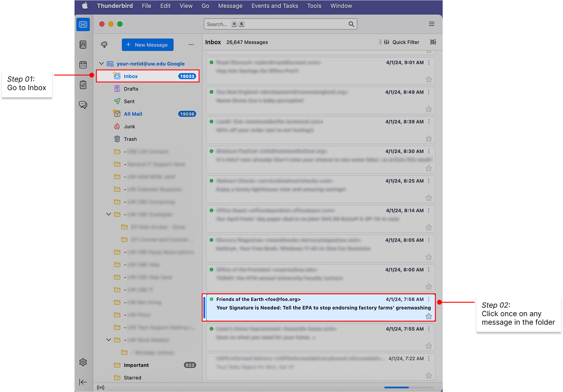Open Quick Filter sliders icon above message list

pos(387,42)
